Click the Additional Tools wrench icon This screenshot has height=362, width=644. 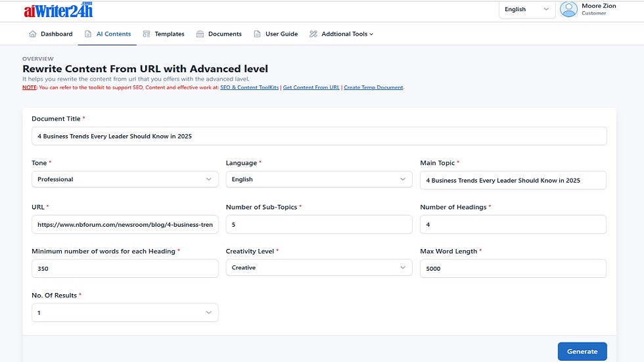click(x=313, y=34)
